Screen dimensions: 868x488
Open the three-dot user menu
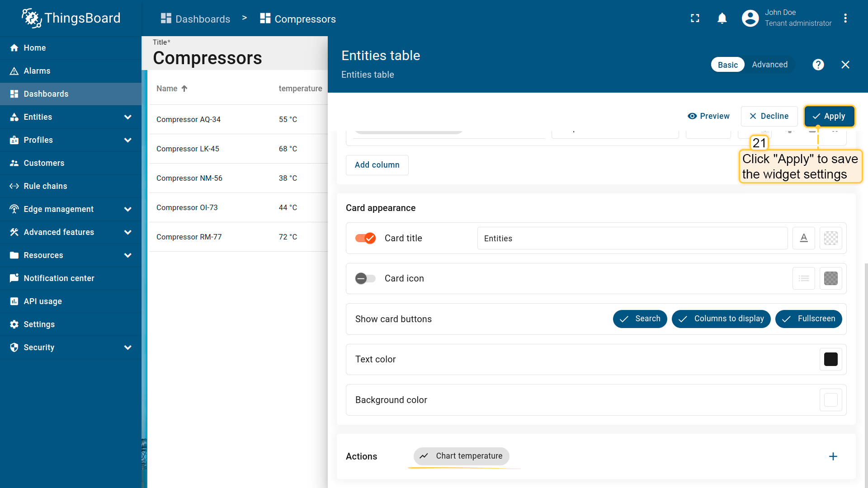pos(845,18)
